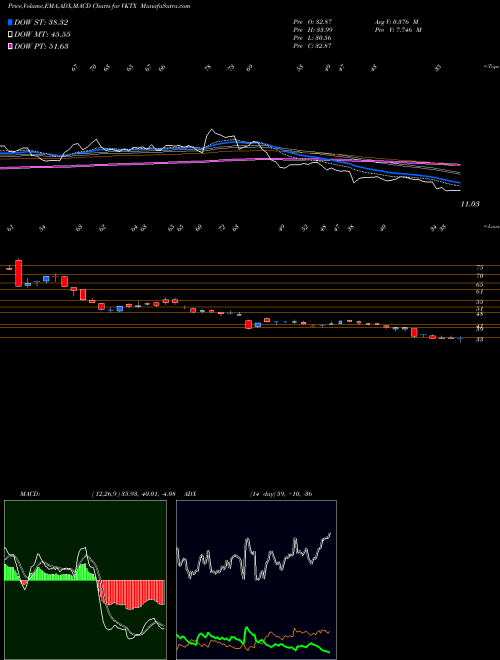Viewport: 500px width, 660px height.
Task: Click the 'Pre H: 33.99' high value
Action: click(x=313, y=29)
